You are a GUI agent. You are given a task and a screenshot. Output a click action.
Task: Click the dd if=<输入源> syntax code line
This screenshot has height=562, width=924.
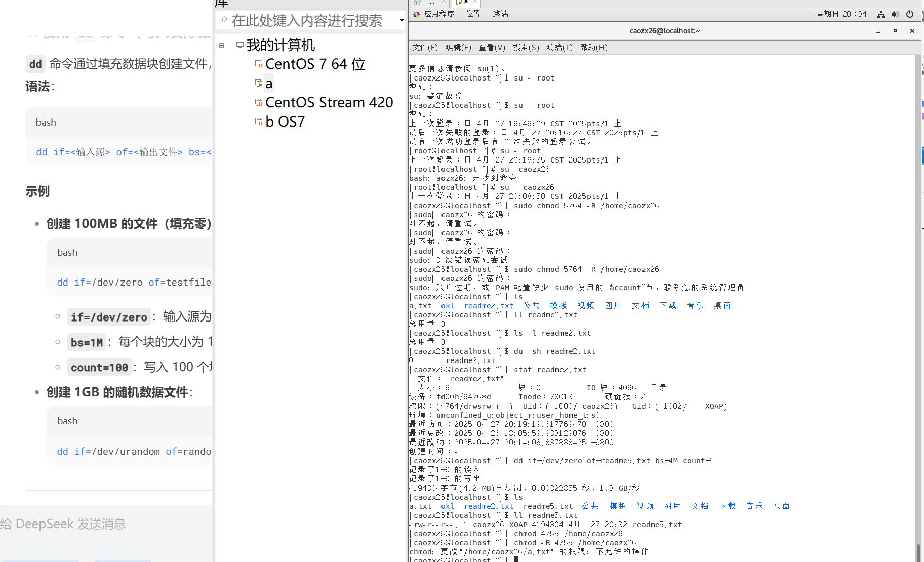tap(124, 152)
